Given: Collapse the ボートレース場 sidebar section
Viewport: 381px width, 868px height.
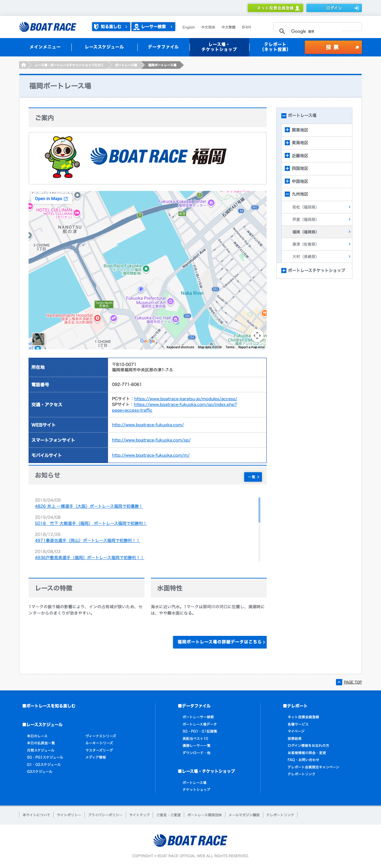Looking at the screenshot, I should click(284, 115).
